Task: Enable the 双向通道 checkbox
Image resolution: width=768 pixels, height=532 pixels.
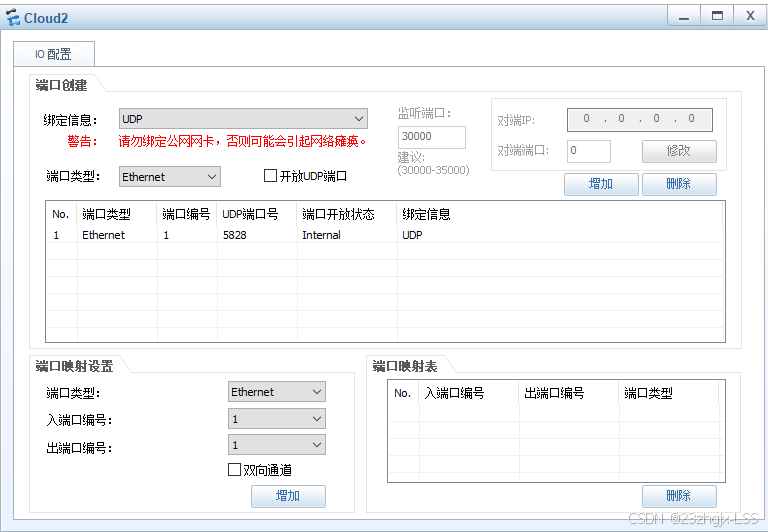Action: coord(235,470)
